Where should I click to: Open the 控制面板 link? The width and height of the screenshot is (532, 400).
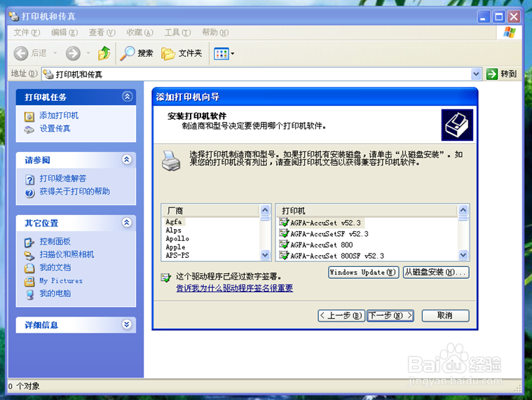[55, 242]
